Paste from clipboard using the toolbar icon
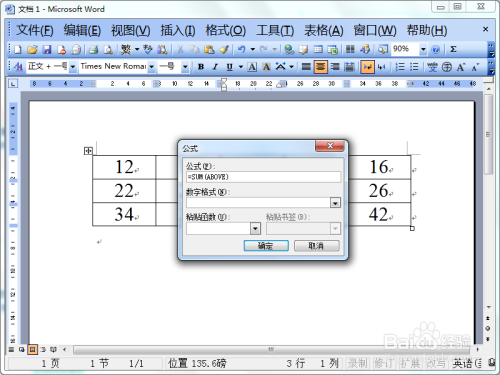This screenshot has width=500, height=375. tap(209, 50)
